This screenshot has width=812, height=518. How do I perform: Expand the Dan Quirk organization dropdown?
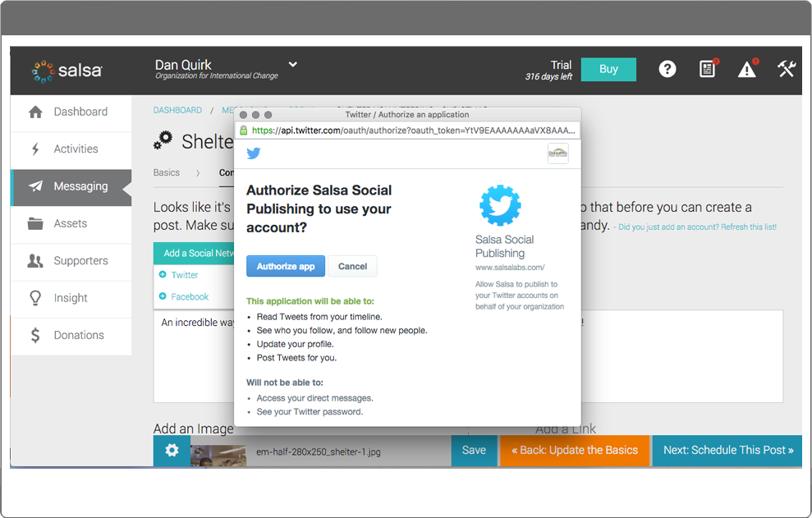tap(292, 64)
